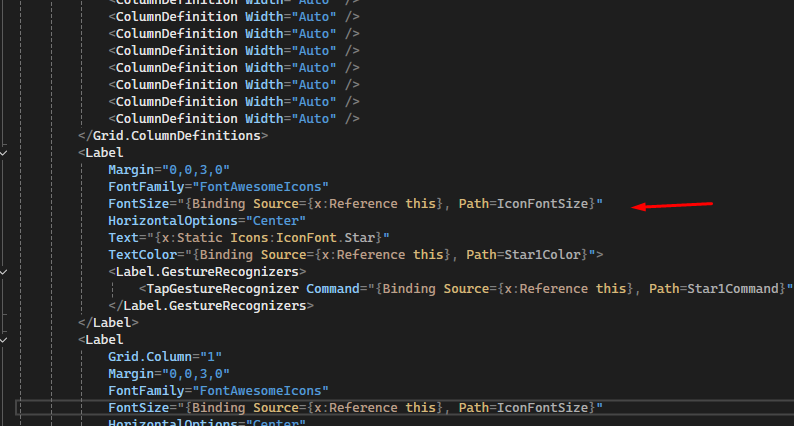Click the Star1Color path text
Image resolution: width=794 pixels, height=426 pixels.
547,254
